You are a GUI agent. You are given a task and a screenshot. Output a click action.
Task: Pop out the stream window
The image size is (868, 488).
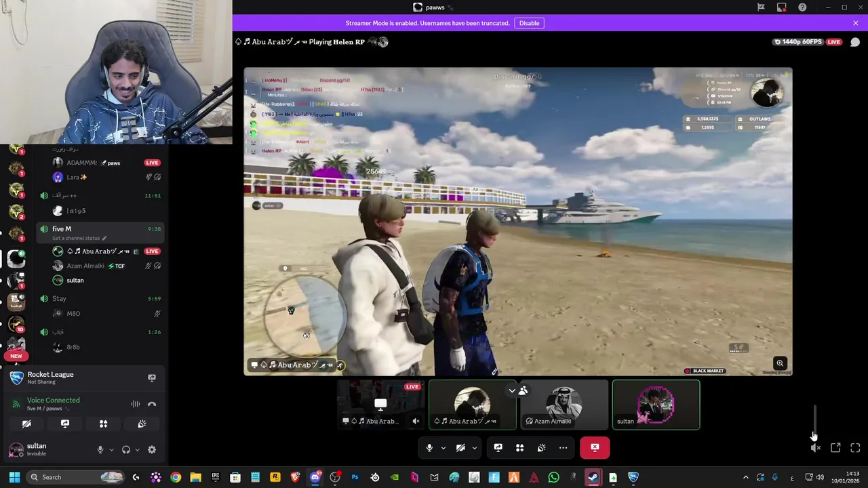pos(835,448)
